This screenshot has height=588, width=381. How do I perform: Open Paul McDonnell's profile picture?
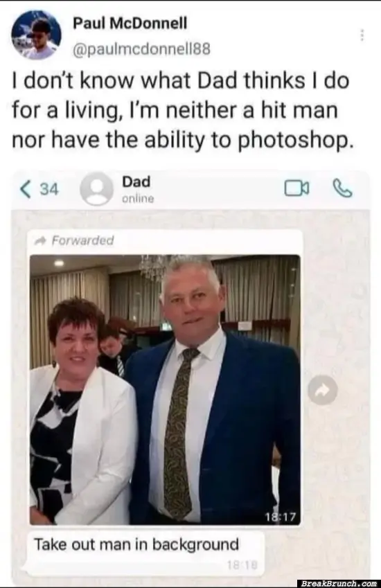pyautogui.click(x=36, y=35)
